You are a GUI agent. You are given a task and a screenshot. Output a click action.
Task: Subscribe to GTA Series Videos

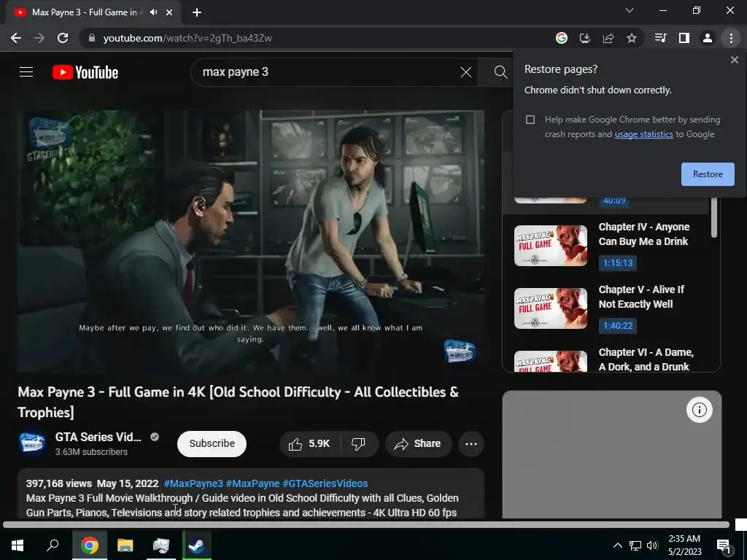[212, 444]
